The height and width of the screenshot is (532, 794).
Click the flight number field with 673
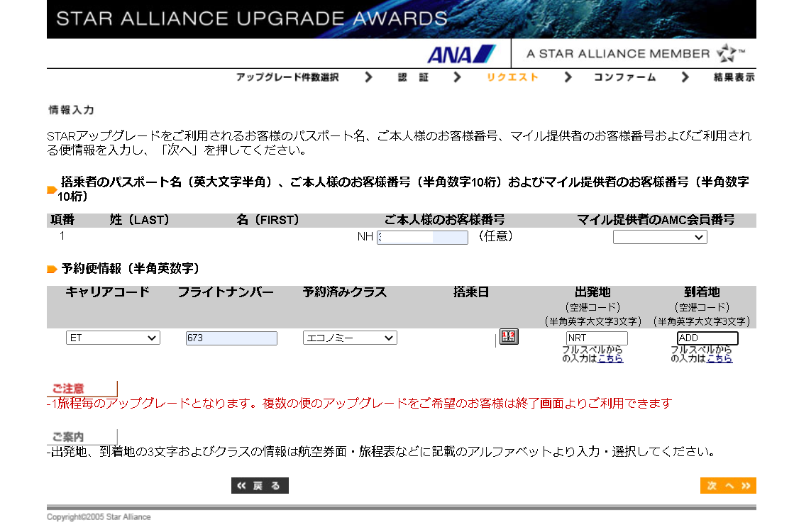tap(231, 338)
